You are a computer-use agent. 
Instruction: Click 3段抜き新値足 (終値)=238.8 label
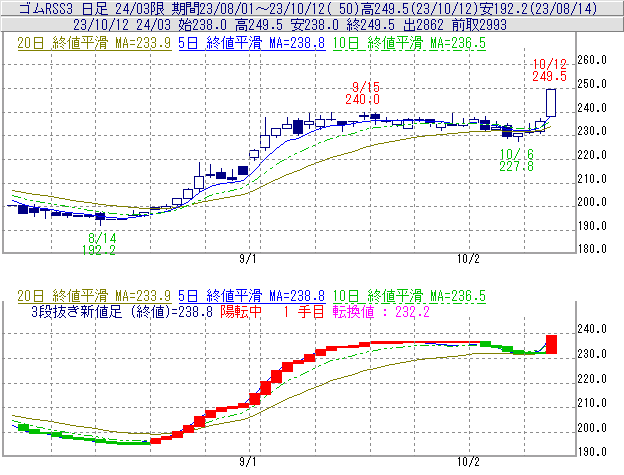click(x=122, y=311)
